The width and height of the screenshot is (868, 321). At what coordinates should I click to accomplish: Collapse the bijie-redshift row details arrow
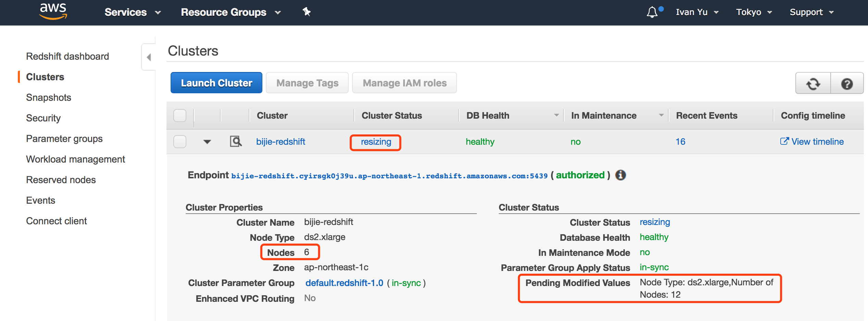207,142
